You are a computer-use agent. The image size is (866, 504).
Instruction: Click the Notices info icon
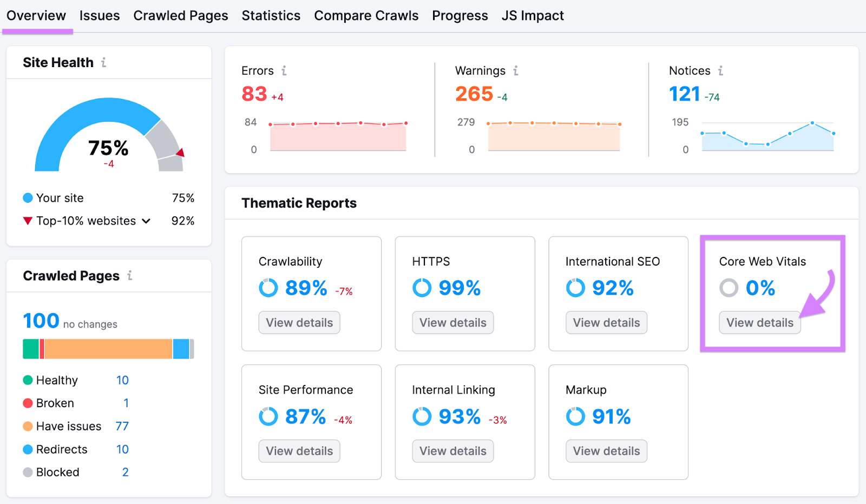pyautogui.click(x=720, y=70)
